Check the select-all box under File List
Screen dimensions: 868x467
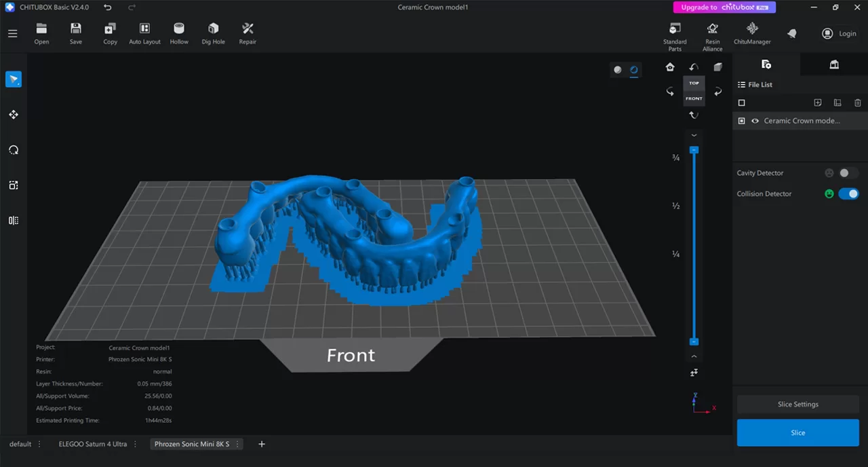741,103
